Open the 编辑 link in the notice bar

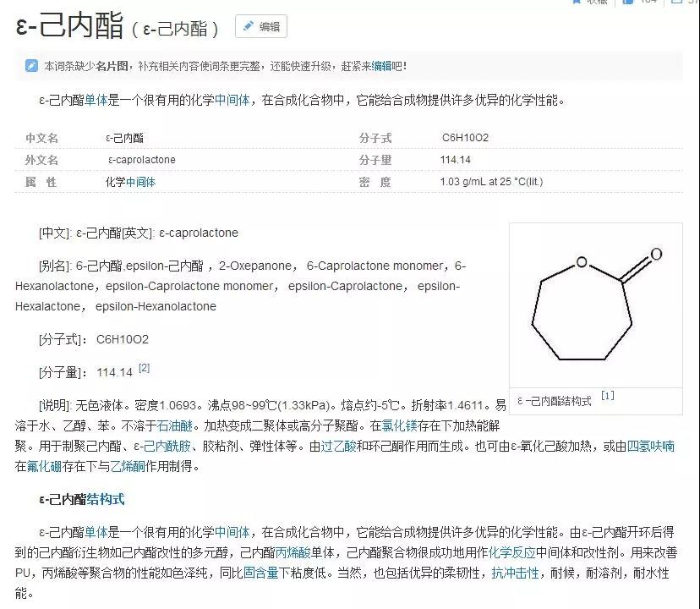coord(381,66)
